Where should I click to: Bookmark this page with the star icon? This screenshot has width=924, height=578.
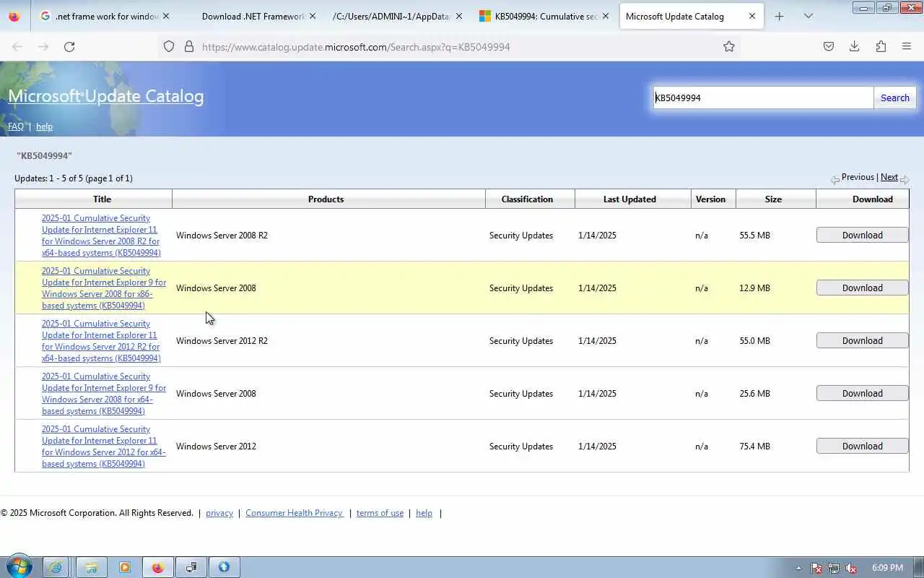click(x=729, y=46)
